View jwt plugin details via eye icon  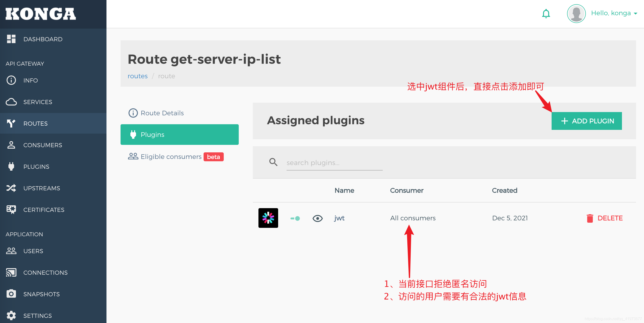[x=318, y=218]
